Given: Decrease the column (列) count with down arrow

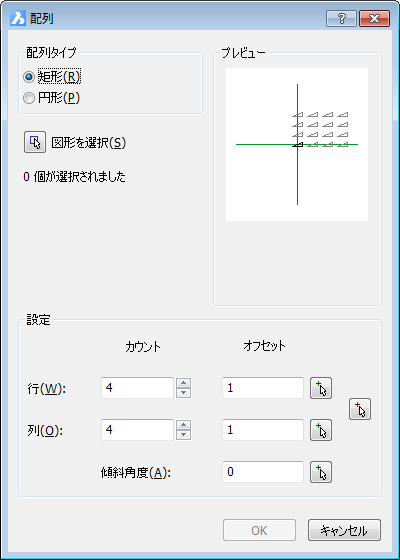Looking at the screenshot, I should (x=184, y=435).
